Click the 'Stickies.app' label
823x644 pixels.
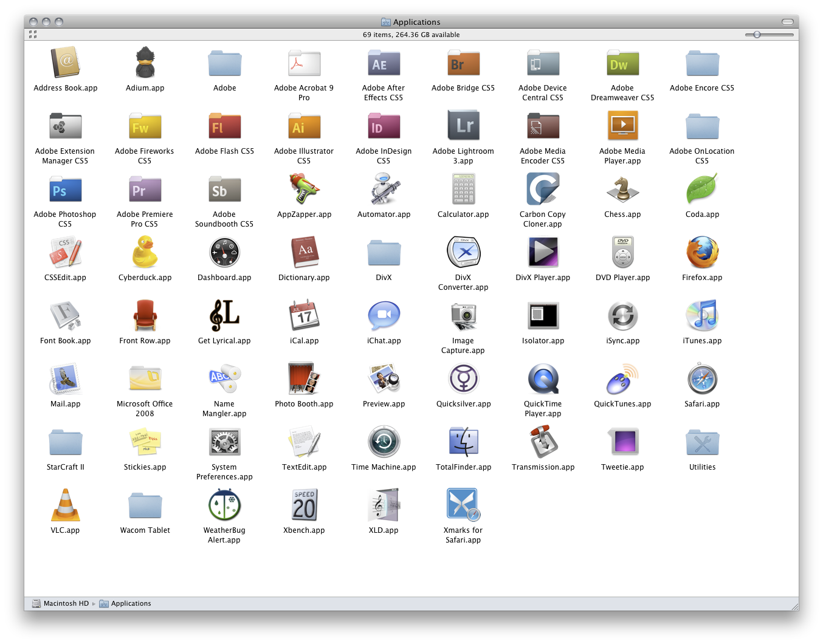145,467
